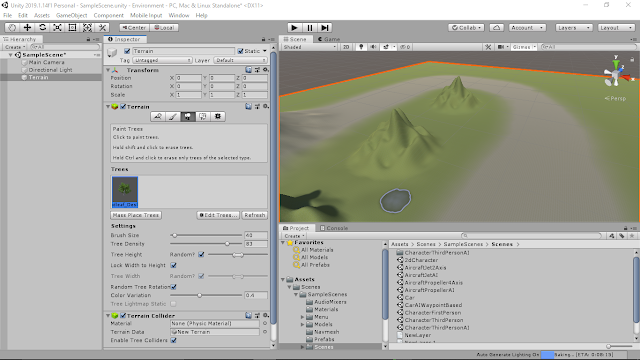Open Transform component help icon
The width and height of the screenshot is (640, 360).
tap(249, 70)
